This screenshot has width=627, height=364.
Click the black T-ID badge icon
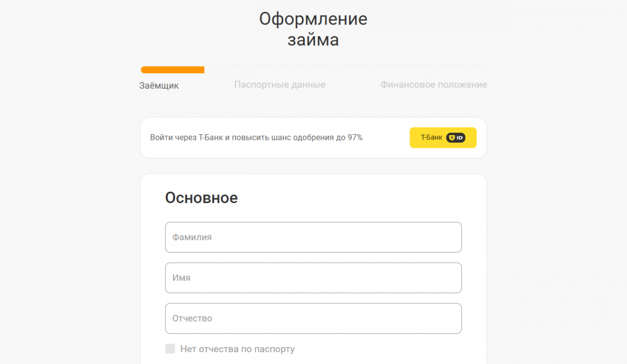coord(456,138)
